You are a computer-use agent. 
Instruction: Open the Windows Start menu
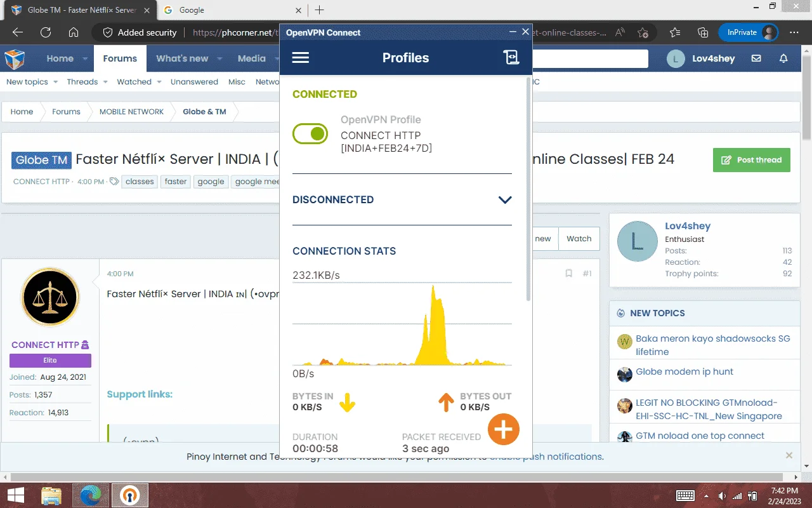click(15, 495)
